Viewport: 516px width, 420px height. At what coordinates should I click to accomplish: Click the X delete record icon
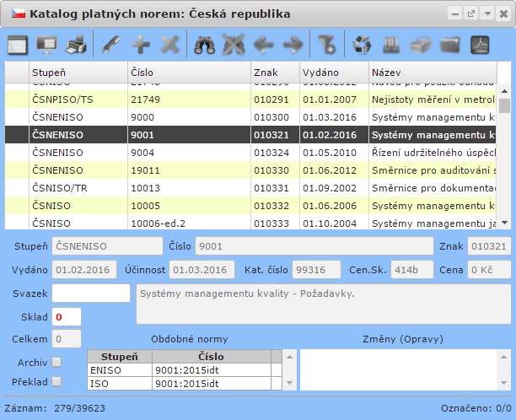[x=170, y=45]
